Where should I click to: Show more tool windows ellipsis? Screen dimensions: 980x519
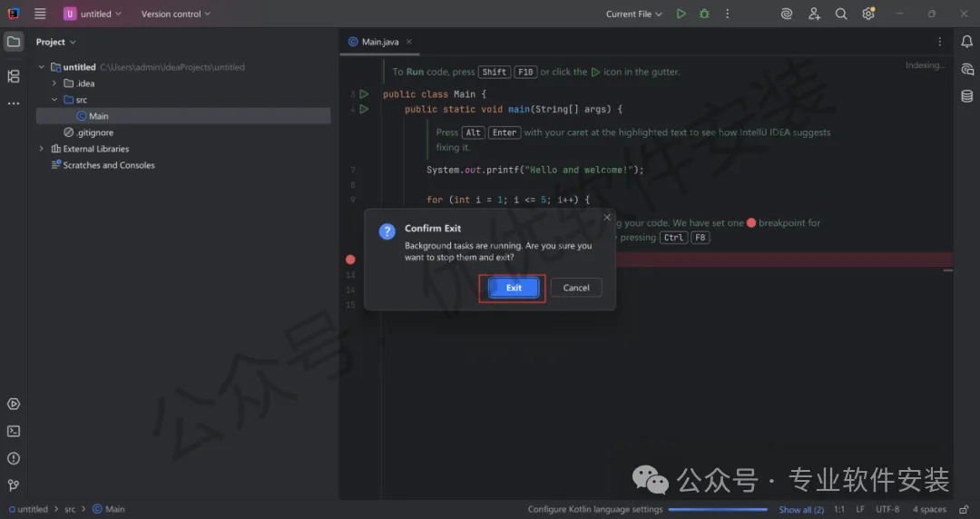pyautogui.click(x=13, y=103)
